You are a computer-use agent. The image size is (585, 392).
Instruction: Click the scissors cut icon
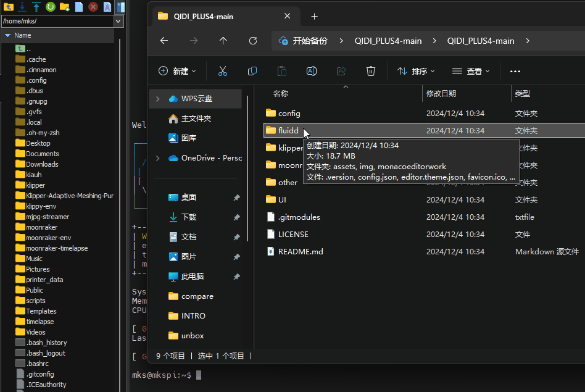[223, 71]
